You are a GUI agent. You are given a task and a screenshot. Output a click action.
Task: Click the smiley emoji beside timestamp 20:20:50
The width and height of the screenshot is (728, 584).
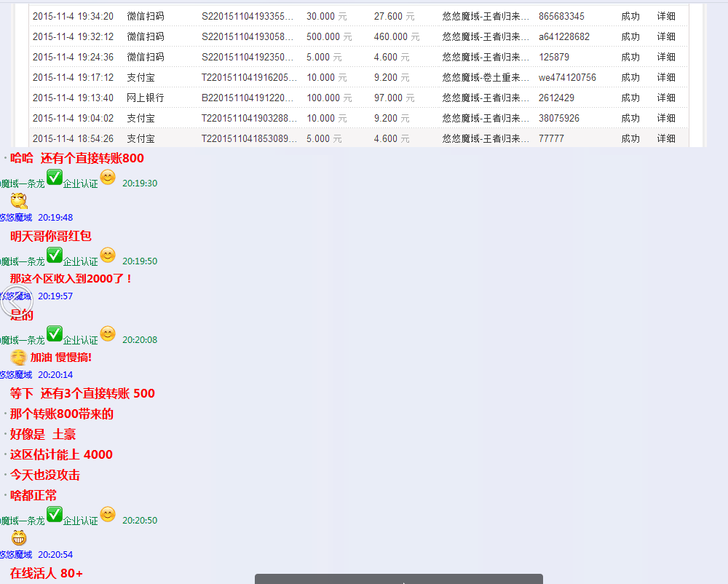tap(108, 514)
